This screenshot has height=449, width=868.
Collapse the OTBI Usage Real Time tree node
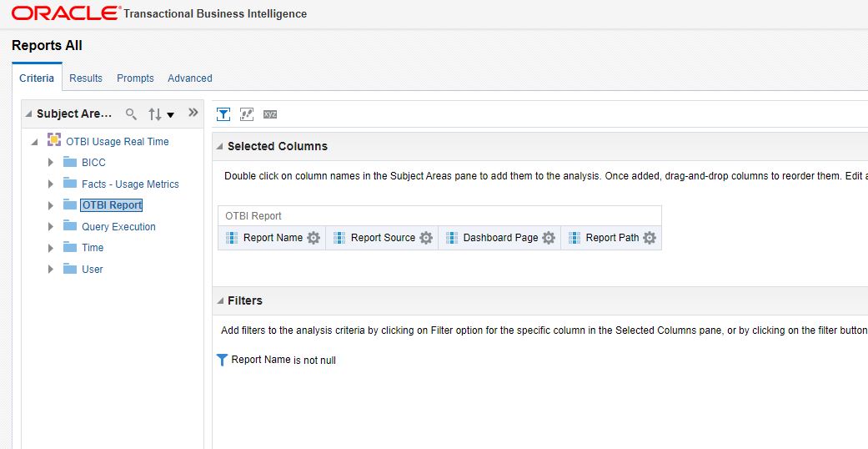[34, 142]
